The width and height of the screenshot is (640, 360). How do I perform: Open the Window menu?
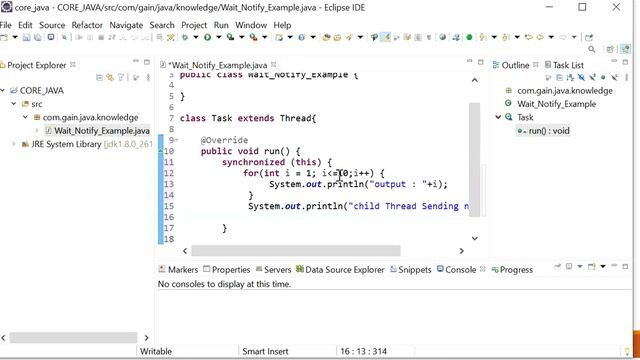tap(251, 25)
